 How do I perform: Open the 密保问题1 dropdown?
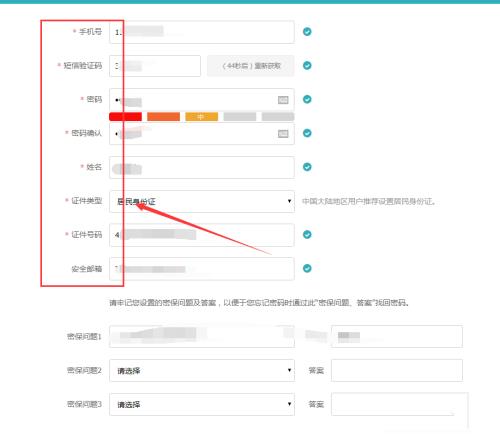pos(202,336)
